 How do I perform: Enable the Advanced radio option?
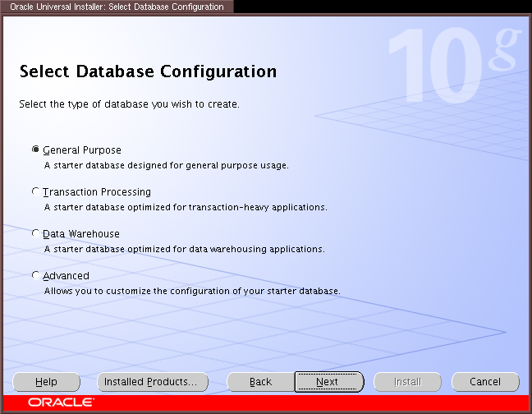[35, 276]
